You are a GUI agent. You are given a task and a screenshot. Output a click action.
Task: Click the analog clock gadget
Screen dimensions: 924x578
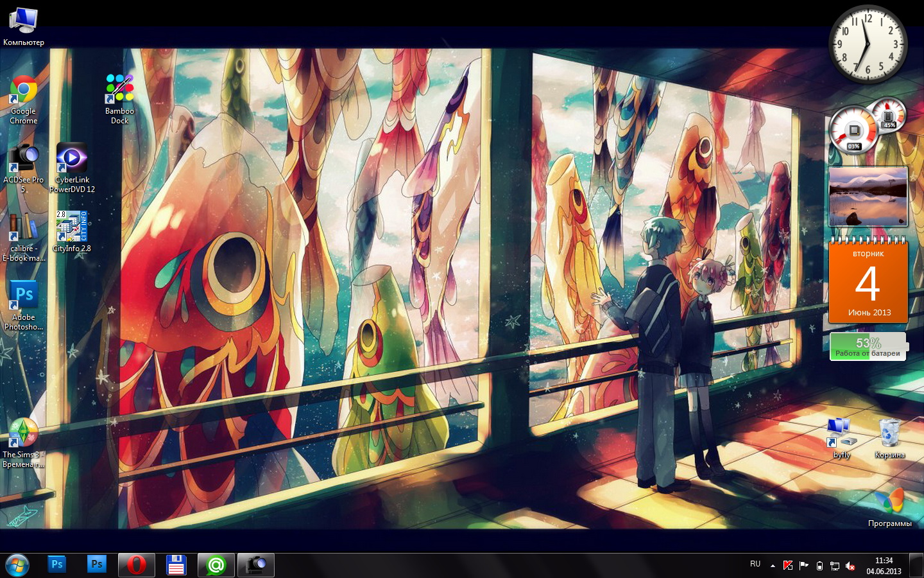point(868,44)
